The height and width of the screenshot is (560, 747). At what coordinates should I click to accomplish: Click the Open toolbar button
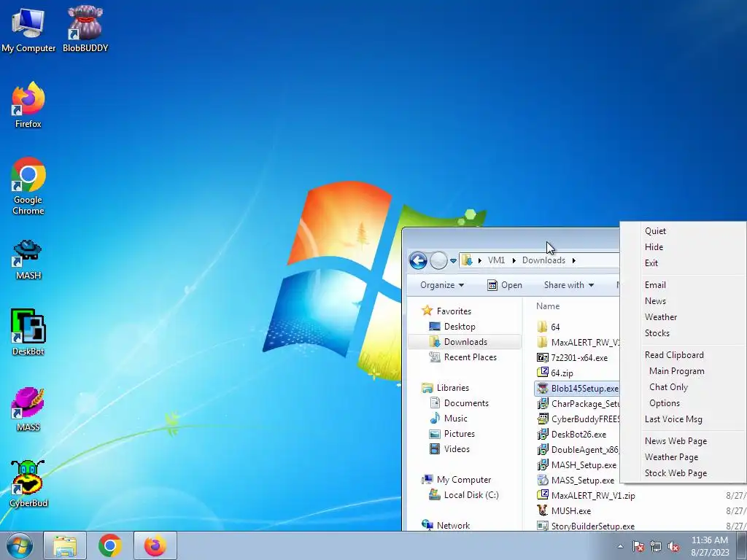pos(505,285)
